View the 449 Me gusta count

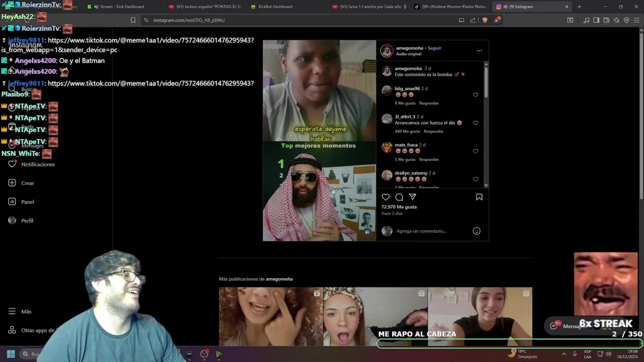click(x=407, y=131)
